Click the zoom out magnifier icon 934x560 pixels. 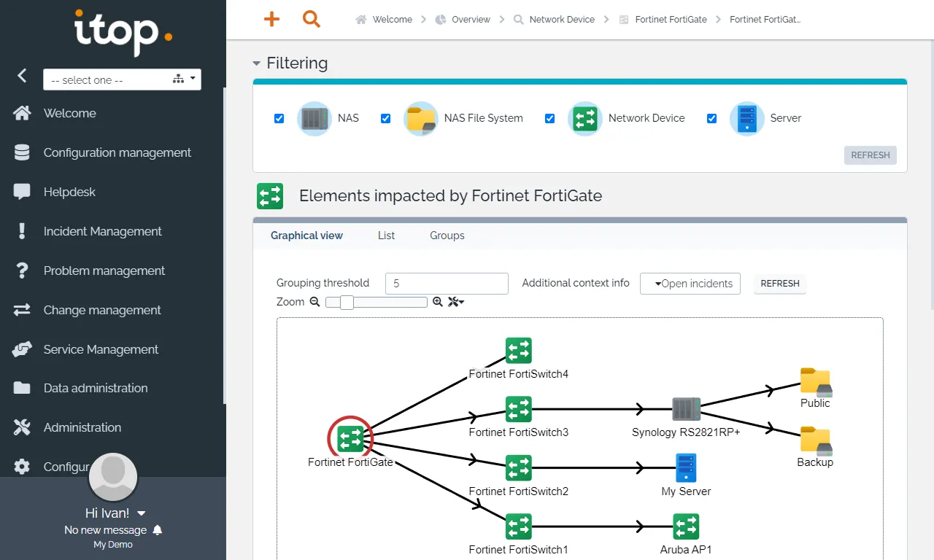click(314, 302)
